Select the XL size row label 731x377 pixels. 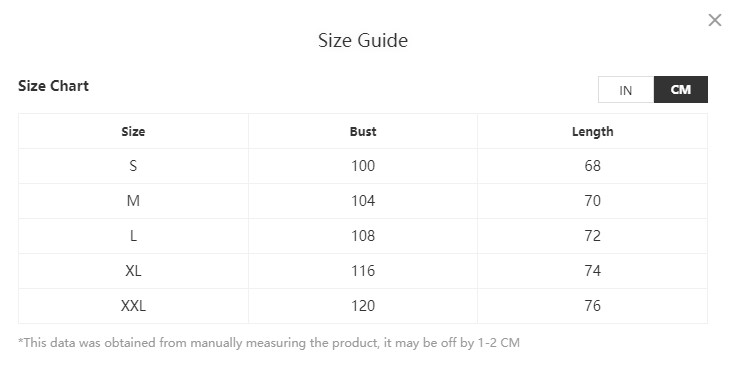point(133,271)
